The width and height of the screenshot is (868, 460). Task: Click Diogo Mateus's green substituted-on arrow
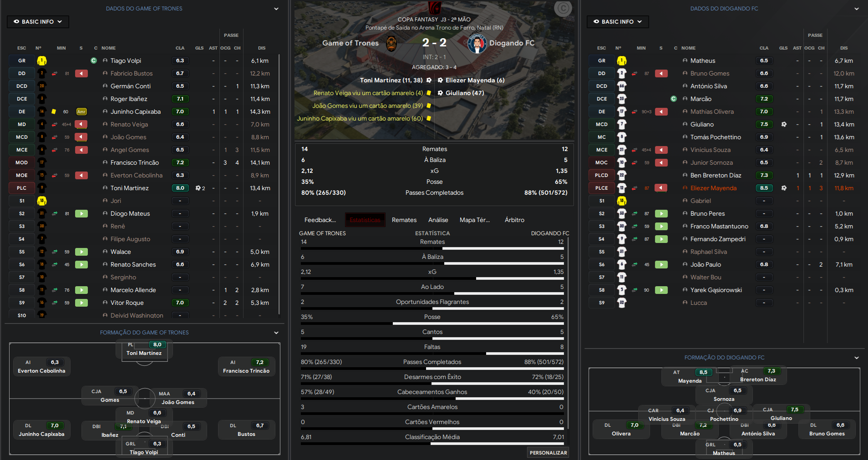tap(81, 213)
